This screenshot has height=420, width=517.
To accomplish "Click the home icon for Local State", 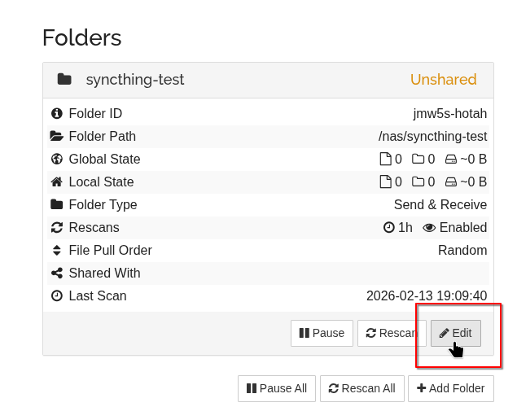I will [57, 182].
